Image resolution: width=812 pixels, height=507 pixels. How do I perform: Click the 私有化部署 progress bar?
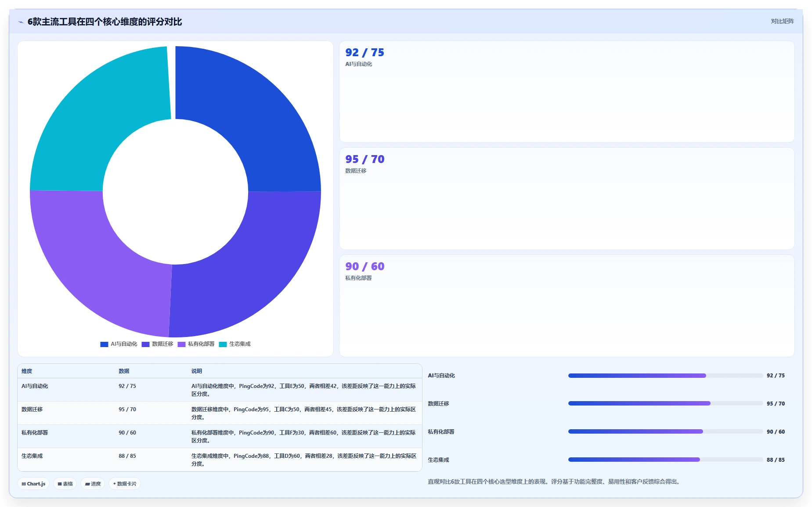click(665, 431)
